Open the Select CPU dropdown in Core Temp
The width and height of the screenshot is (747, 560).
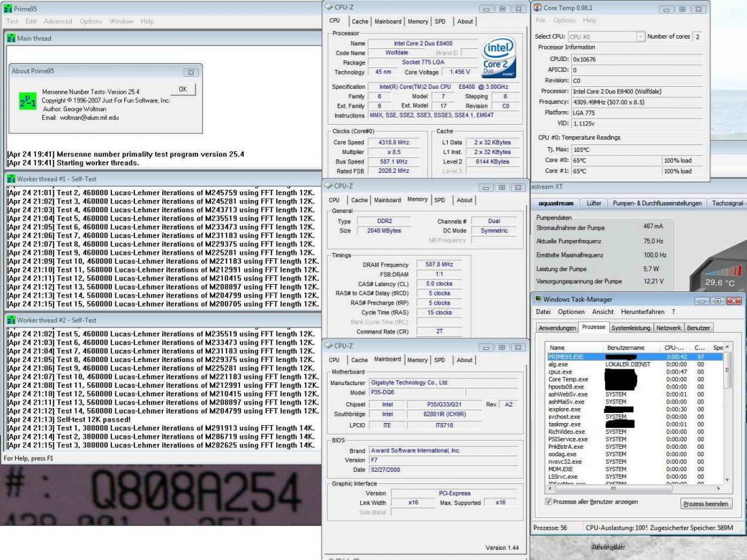pos(606,37)
